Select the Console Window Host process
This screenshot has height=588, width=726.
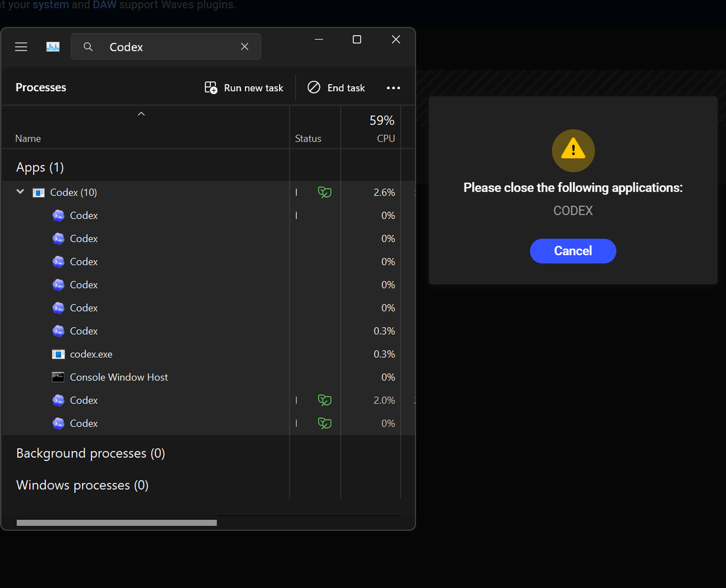coord(208,377)
